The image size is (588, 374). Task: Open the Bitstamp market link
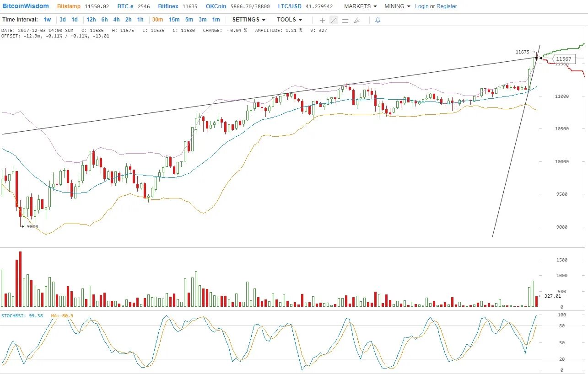70,6
